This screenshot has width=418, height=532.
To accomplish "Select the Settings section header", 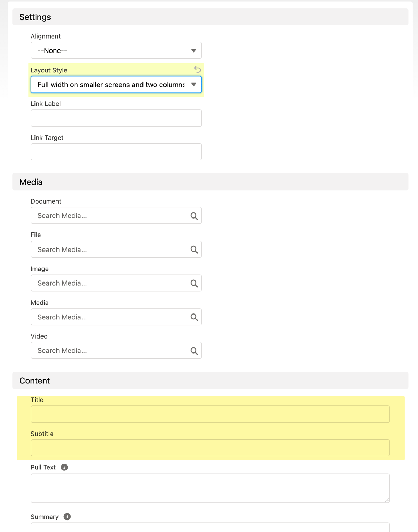I will 35,17.
